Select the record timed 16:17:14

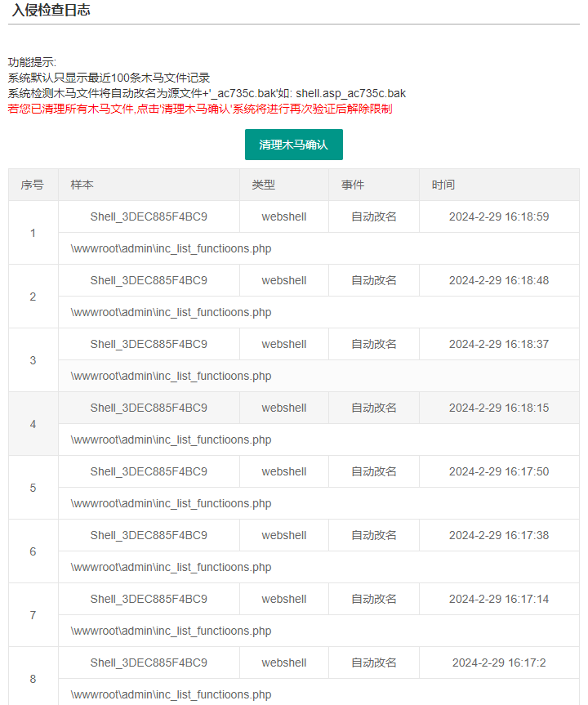[498, 599]
